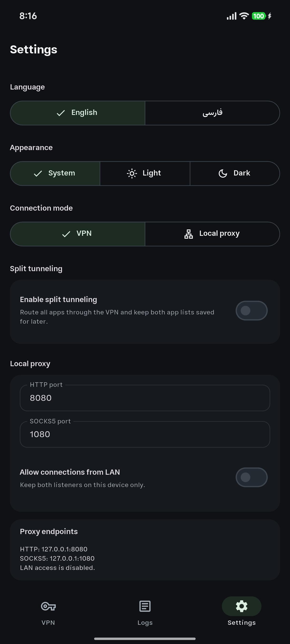Switch to the VPN tab label
The width and height of the screenshot is (290, 644).
48,622
